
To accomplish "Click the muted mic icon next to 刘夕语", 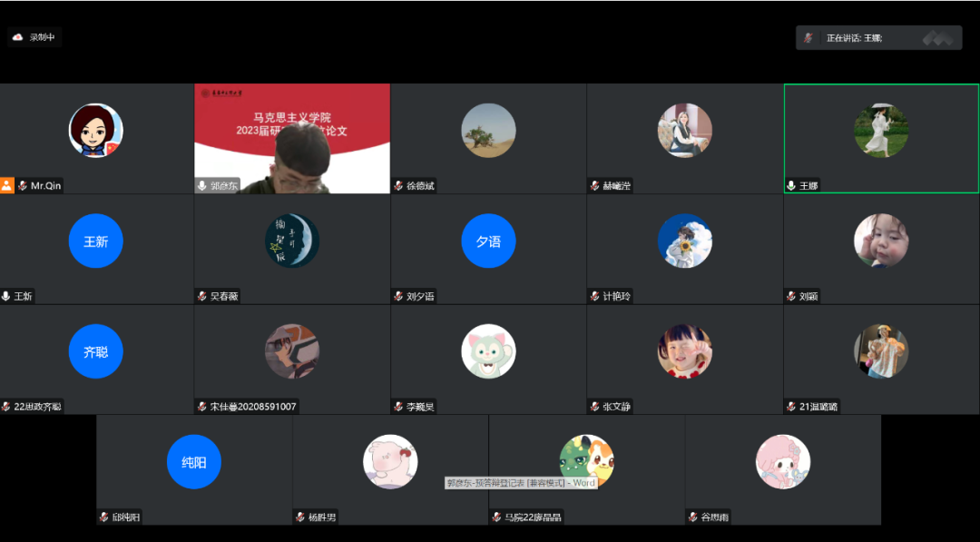I will pyautogui.click(x=398, y=296).
